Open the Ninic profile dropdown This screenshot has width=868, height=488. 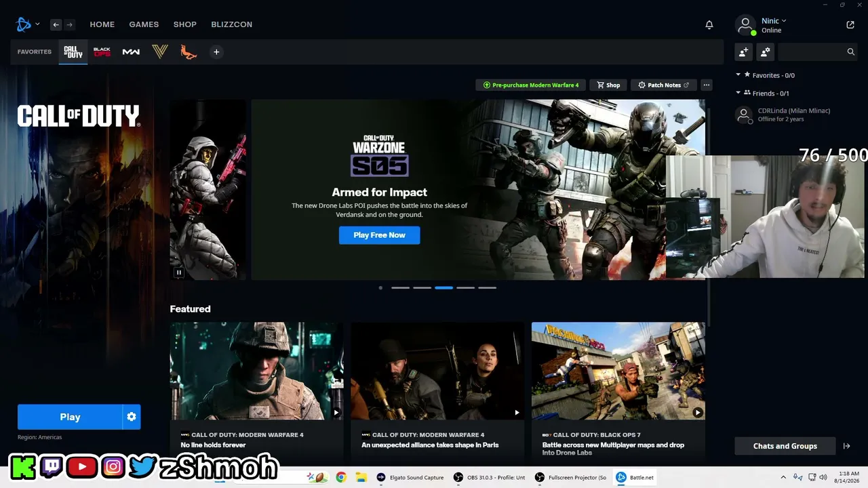pos(774,21)
